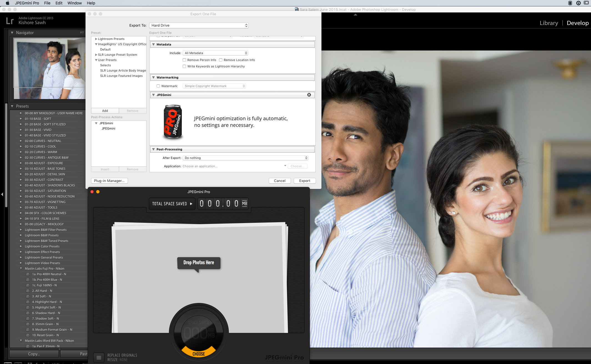
Task: Open the Plug-in Manager
Action: pyautogui.click(x=109, y=181)
